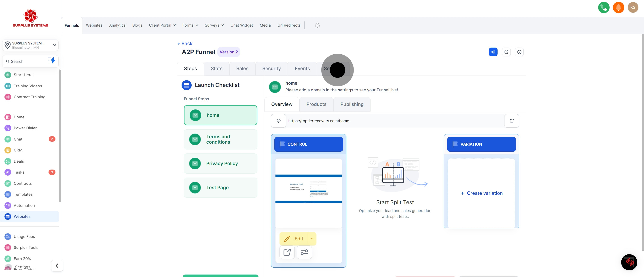Click the blue share funnel icon
The width and height of the screenshot is (644, 277).
point(493,52)
